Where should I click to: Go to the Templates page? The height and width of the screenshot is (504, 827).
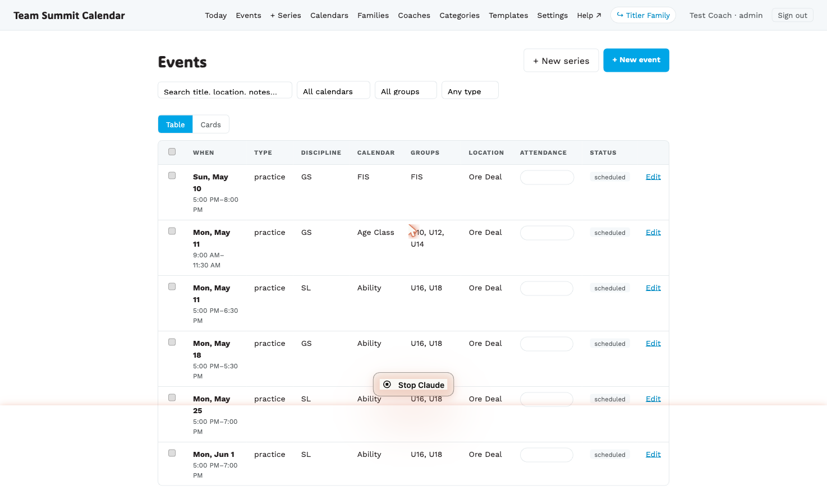coord(508,15)
